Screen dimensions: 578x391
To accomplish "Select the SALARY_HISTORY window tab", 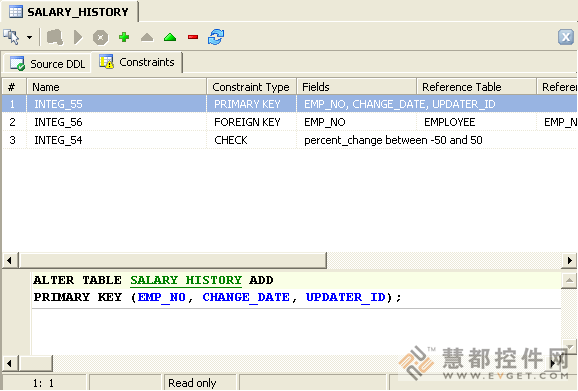I will [70, 12].
